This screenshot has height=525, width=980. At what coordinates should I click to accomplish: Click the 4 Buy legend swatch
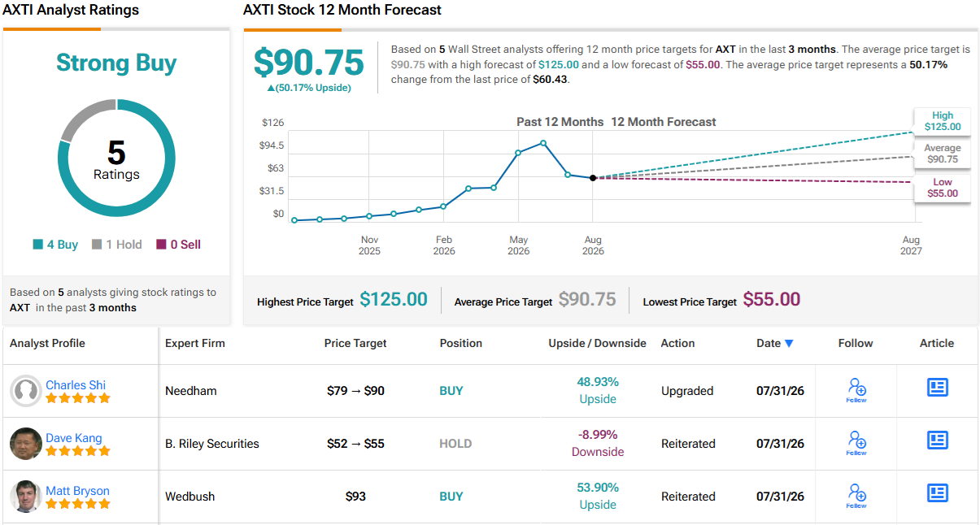coord(37,245)
